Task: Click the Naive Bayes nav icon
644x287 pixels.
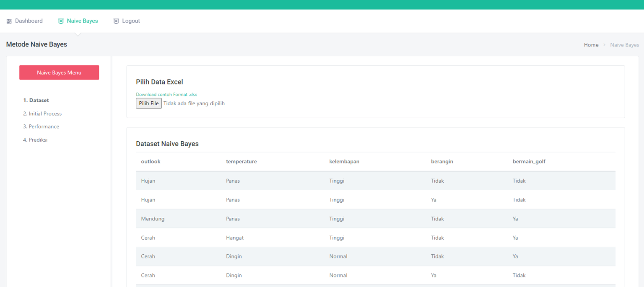Action: [61, 21]
